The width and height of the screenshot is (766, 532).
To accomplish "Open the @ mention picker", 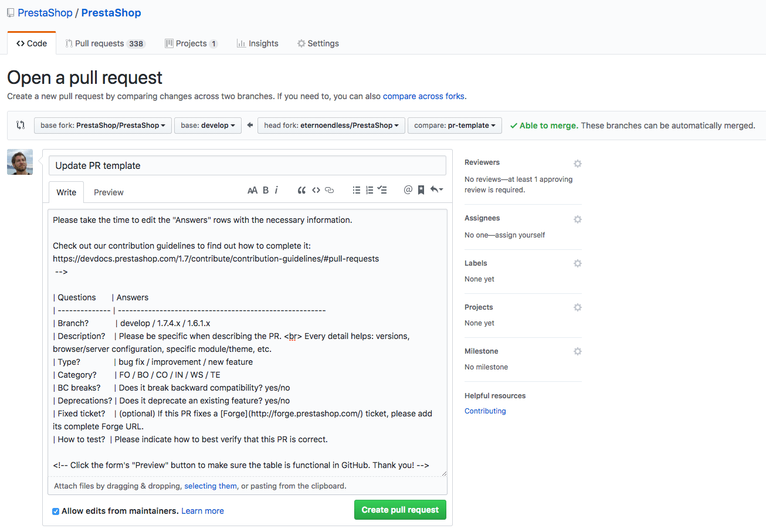I will (x=408, y=189).
